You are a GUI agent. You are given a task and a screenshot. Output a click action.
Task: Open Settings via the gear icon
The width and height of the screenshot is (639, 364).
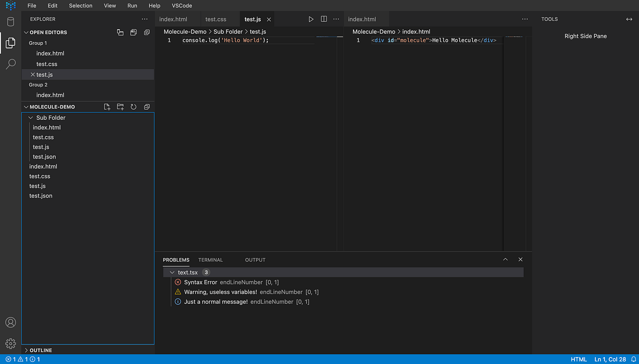[10, 343]
